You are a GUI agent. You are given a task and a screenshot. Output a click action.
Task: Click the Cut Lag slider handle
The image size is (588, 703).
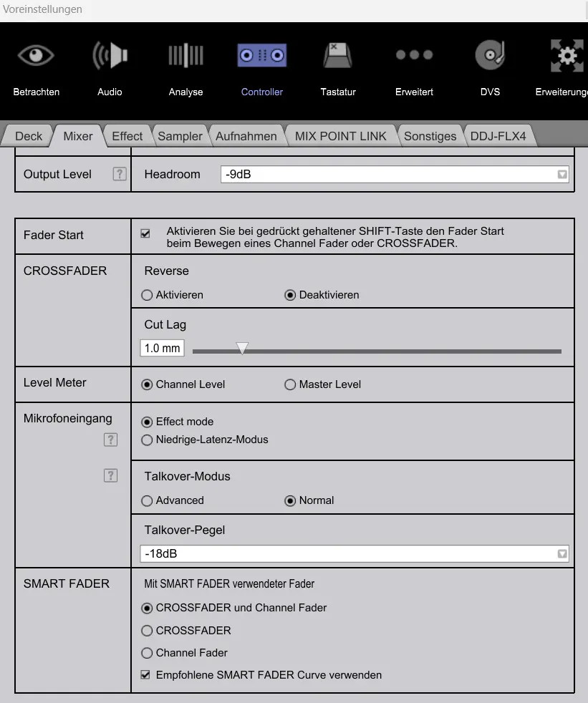pos(243,349)
